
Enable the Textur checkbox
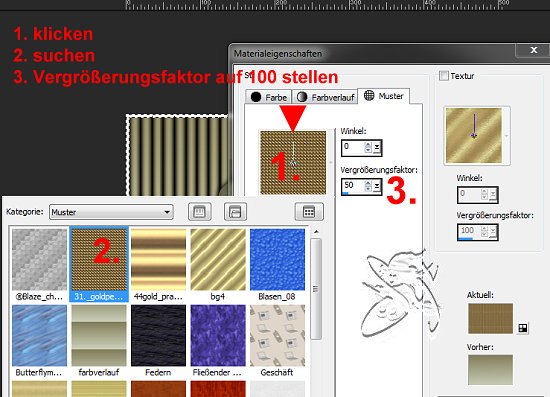444,75
